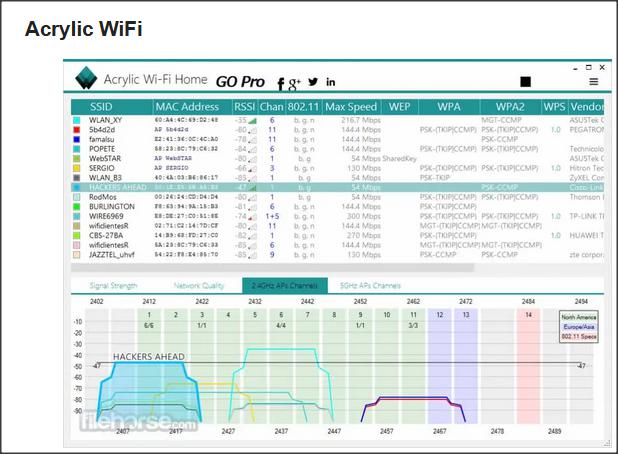
Task: Click the 802.11 Specs legend entry
Action: [x=579, y=337]
